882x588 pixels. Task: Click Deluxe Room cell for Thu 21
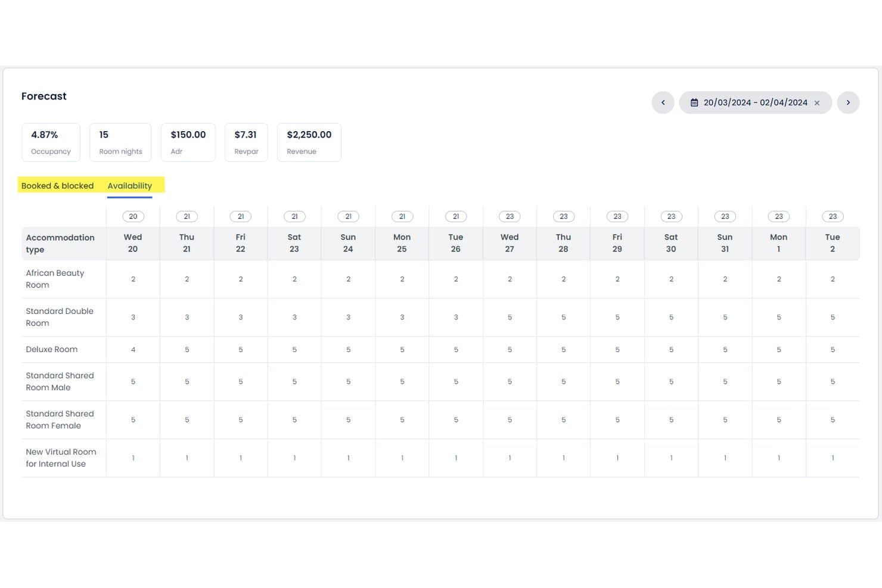[x=187, y=350]
